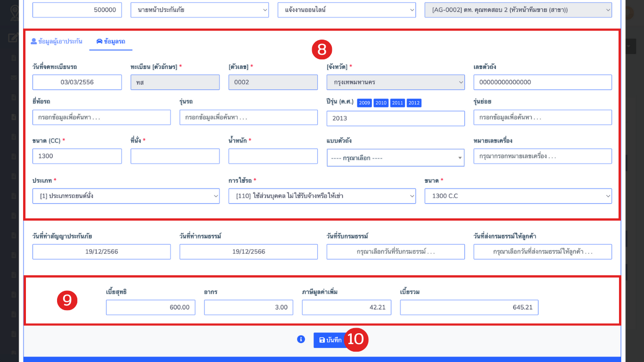Click the เบี้ยรวม field showing 645.21
Viewport: 644px width, 362px height.
pyautogui.click(x=469, y=307)
